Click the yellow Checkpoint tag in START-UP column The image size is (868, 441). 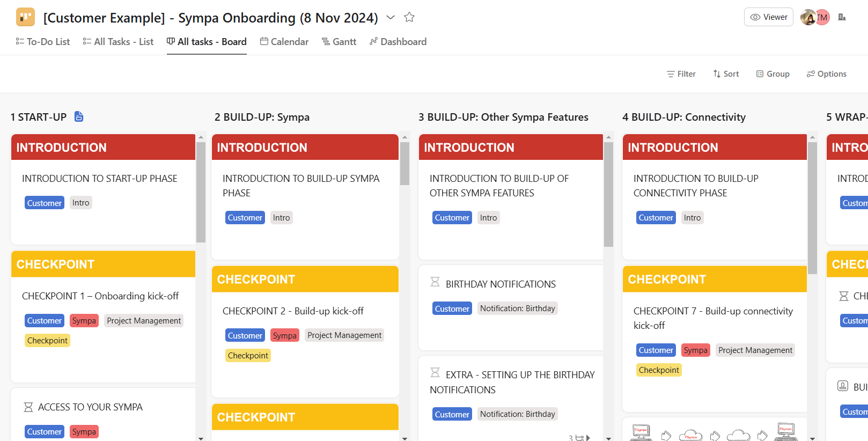47,341
